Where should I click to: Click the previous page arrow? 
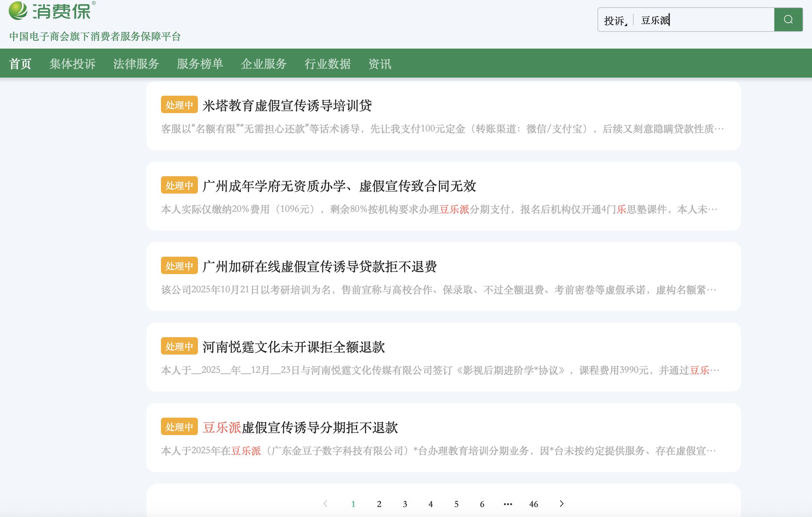tap(325, 504)
